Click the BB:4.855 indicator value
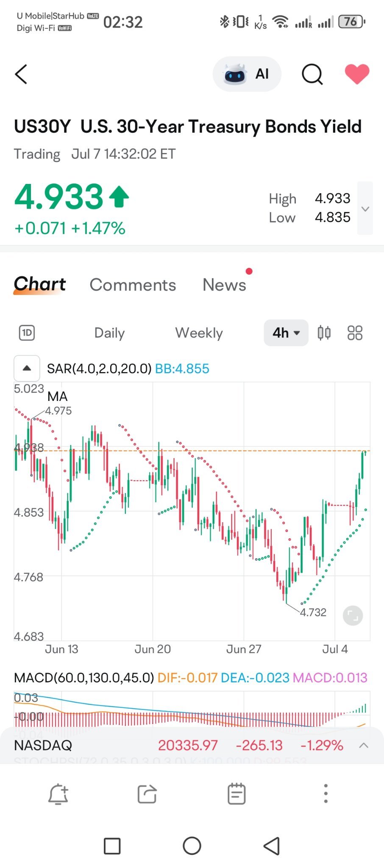 (x=182, y=369)
